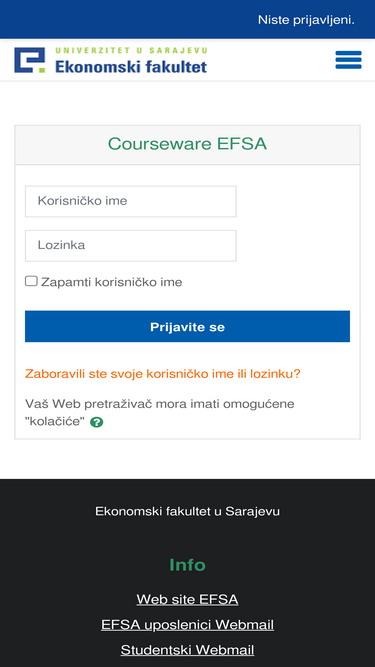Viewport: 375px width, 667px height.
Task: Open the hamburger navigation menu
Action: (348, 60)
